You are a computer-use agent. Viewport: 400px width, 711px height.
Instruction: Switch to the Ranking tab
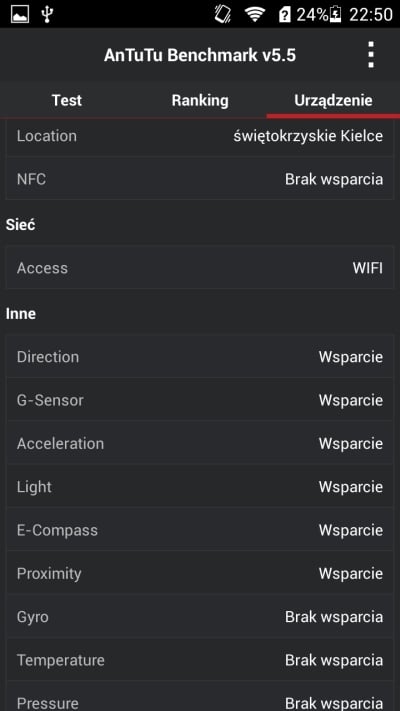[x=200, y=100]
